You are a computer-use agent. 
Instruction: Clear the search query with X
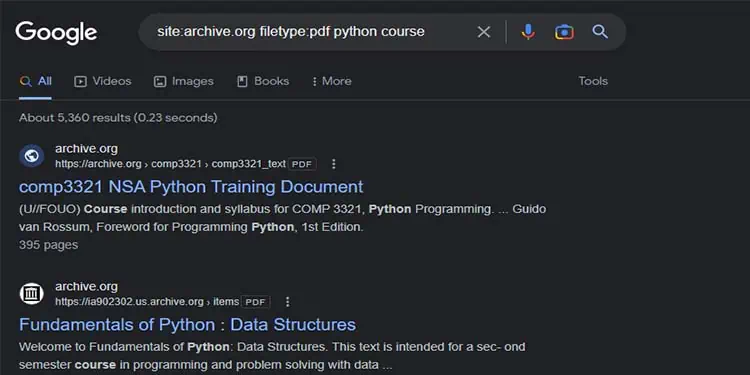click(x=484, y=32)
